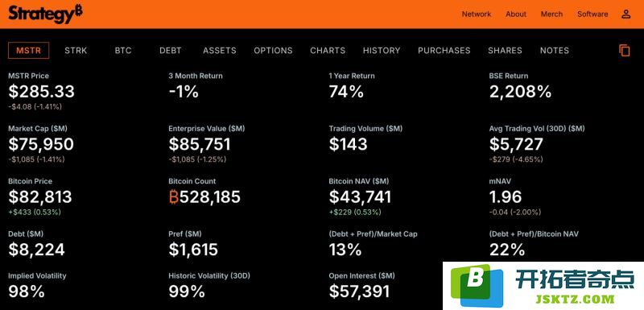Go to the ASSETS tab
Image resolution: width=644 pixels, height=310 pixels.
(x=219, y=51)
